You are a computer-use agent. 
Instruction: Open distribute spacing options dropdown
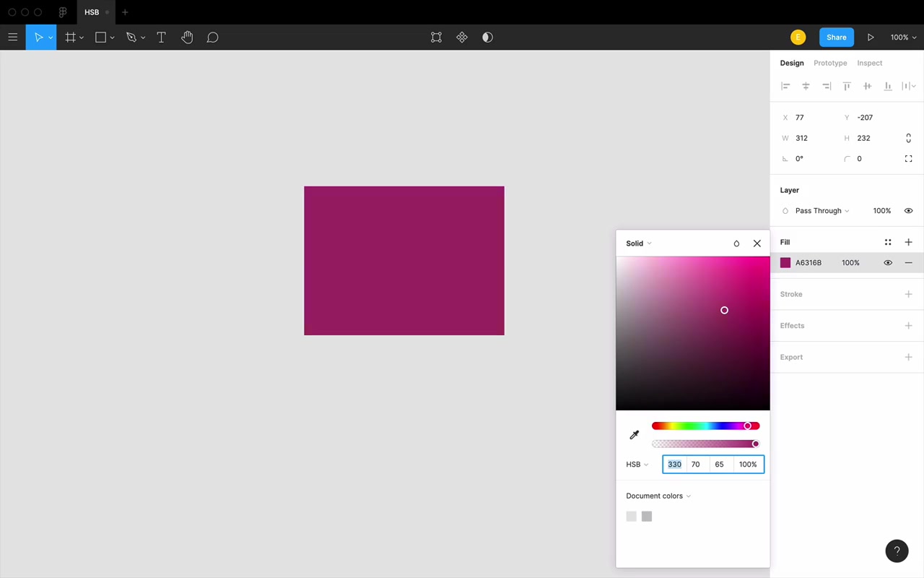click(x=909, y=86)
